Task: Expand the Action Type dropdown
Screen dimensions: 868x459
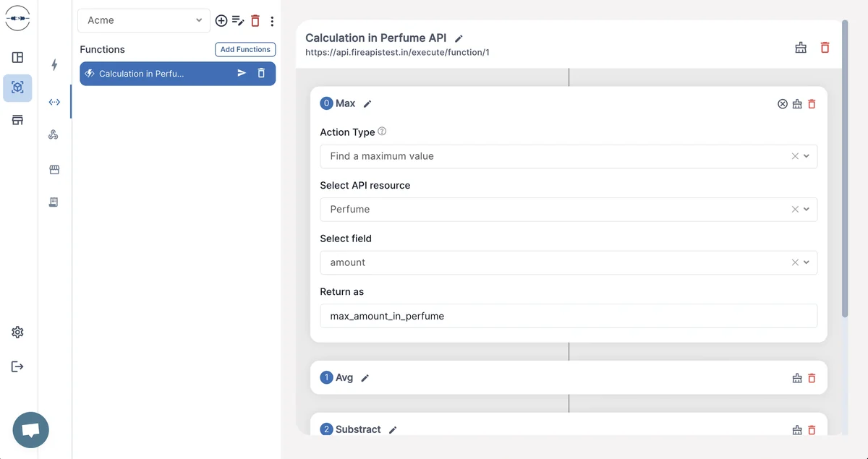Action: (807, 156)
